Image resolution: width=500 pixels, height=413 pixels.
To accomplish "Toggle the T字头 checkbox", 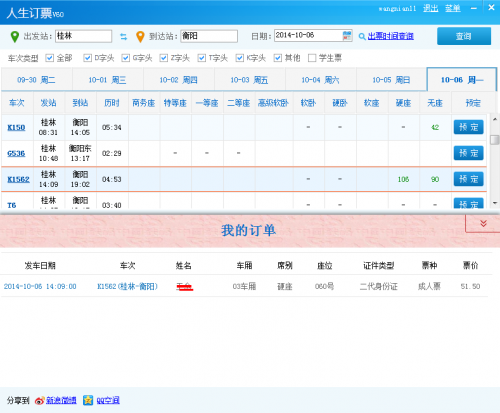I will [x=201, y=58].
